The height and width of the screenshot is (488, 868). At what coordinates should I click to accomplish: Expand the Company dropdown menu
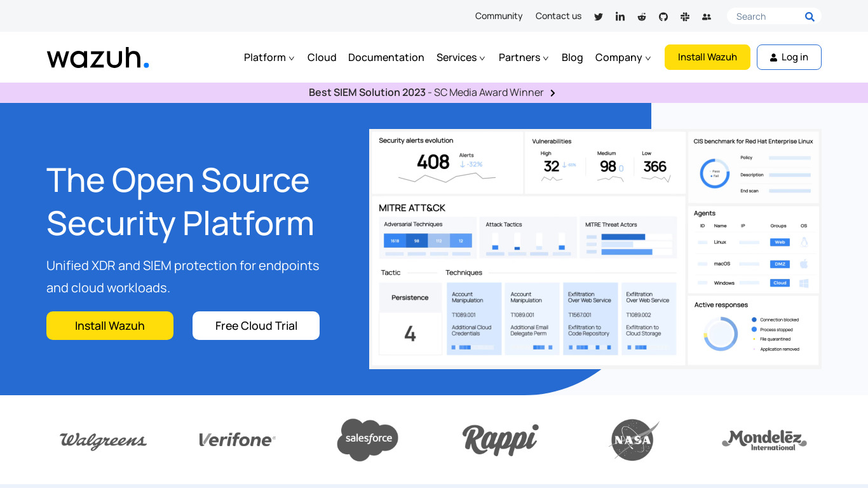click(x=623, y=58)
